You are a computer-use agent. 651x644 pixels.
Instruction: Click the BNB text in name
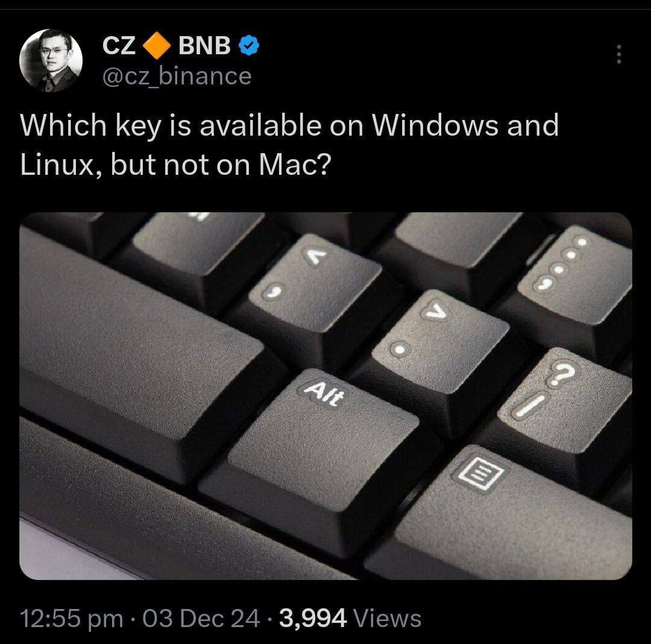[x=204, y=46]
